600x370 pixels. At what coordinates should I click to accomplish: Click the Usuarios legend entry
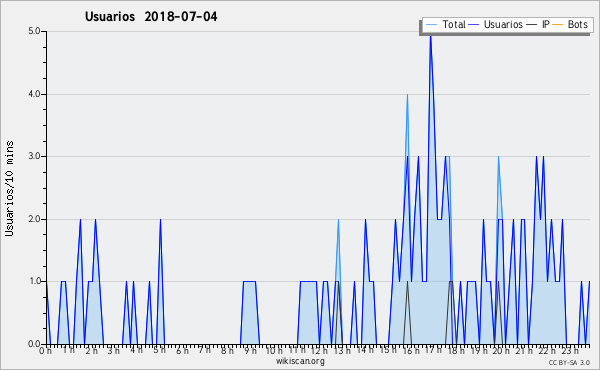[496, 24]
